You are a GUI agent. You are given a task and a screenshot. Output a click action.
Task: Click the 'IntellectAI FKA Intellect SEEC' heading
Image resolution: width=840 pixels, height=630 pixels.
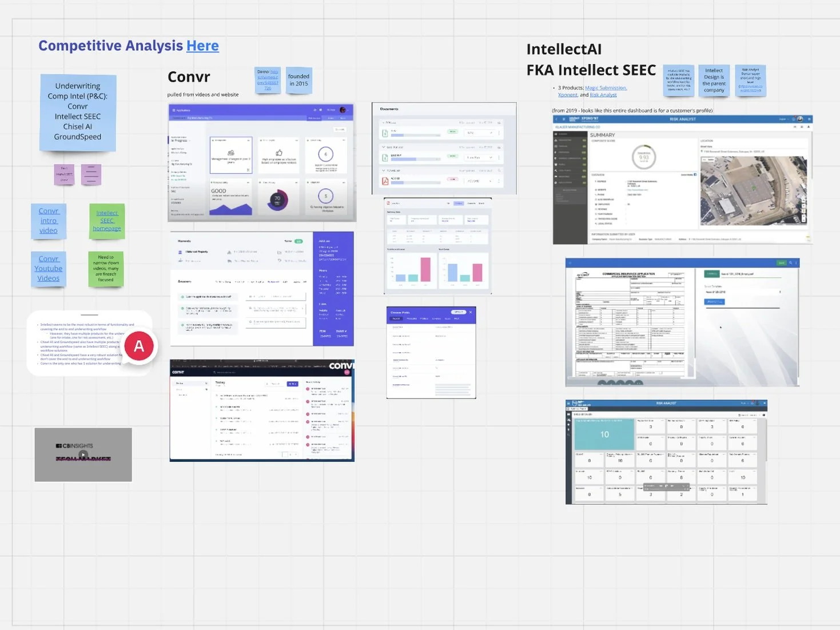[591, 59]
